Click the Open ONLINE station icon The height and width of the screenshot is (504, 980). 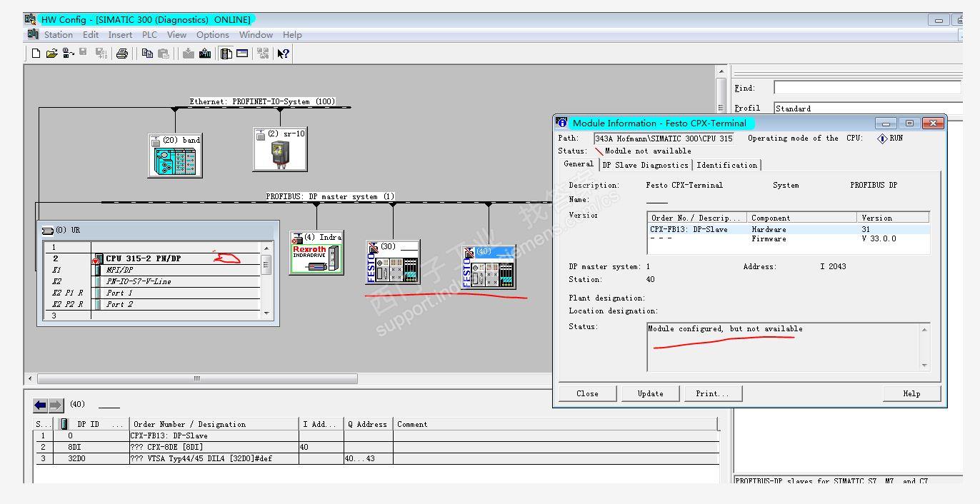[x=69, y=54]
